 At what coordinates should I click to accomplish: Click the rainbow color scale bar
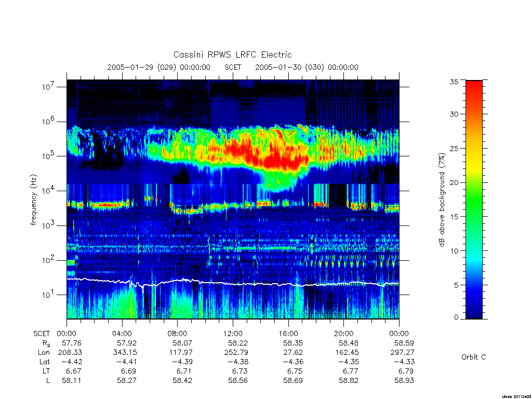pyautogui.click(x=474, y=199)
